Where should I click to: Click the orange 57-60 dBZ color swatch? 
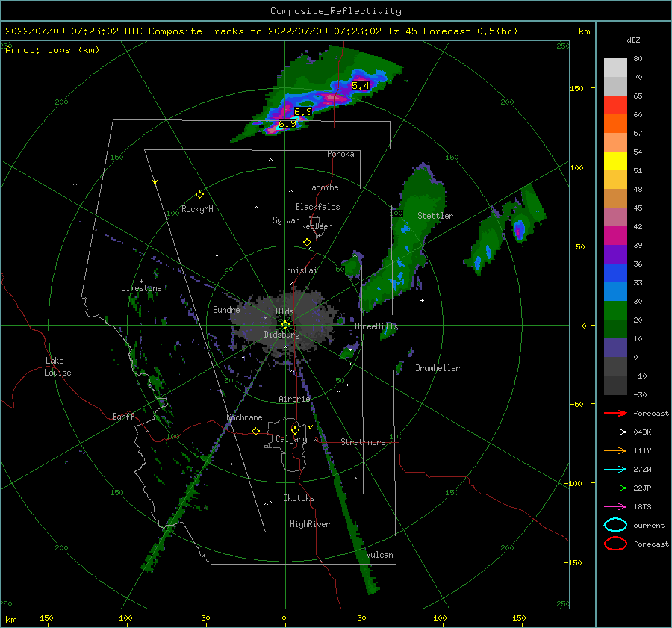[x=615, y=124]
